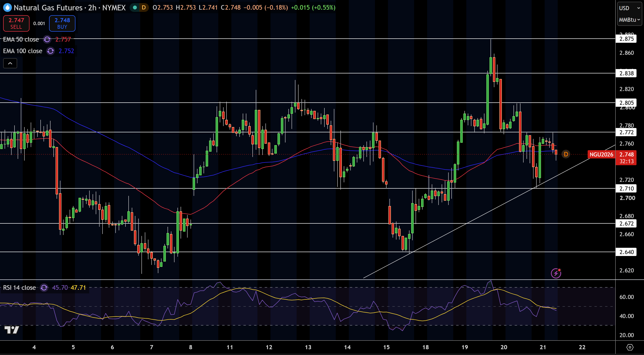The height and width of the screenshot is (355, 644).
Task: Click the green market status dot
Action: pos(135,7)
